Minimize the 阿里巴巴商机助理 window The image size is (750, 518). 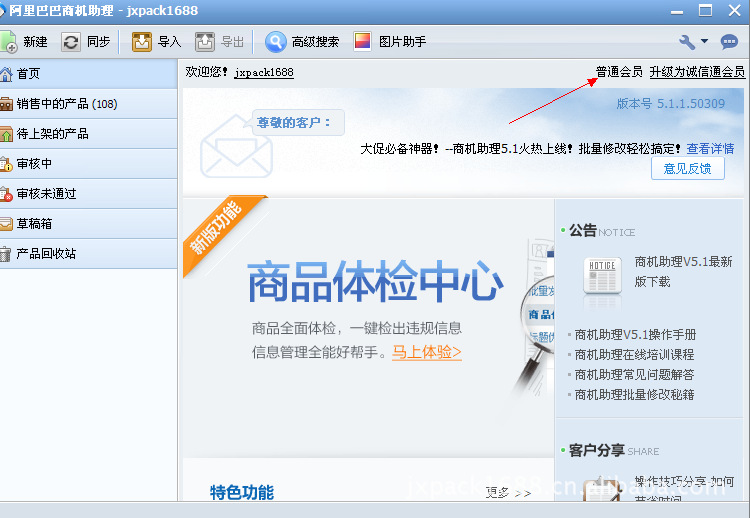click(x=677, y=11)
